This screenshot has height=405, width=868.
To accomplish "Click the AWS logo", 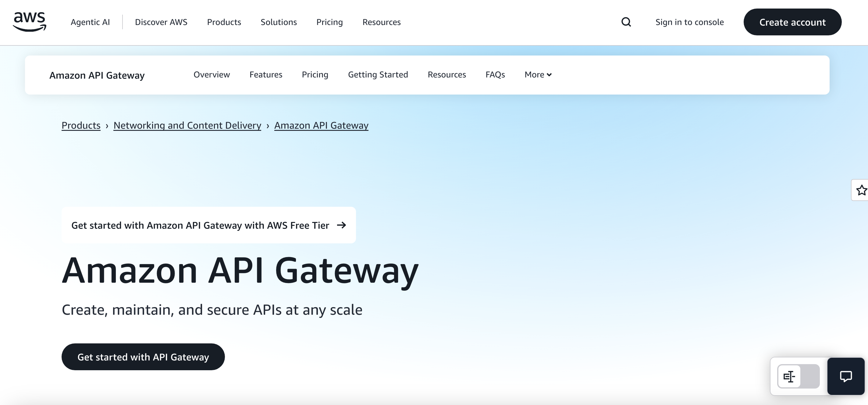I will pyautogui.click(x=30, y=22).
